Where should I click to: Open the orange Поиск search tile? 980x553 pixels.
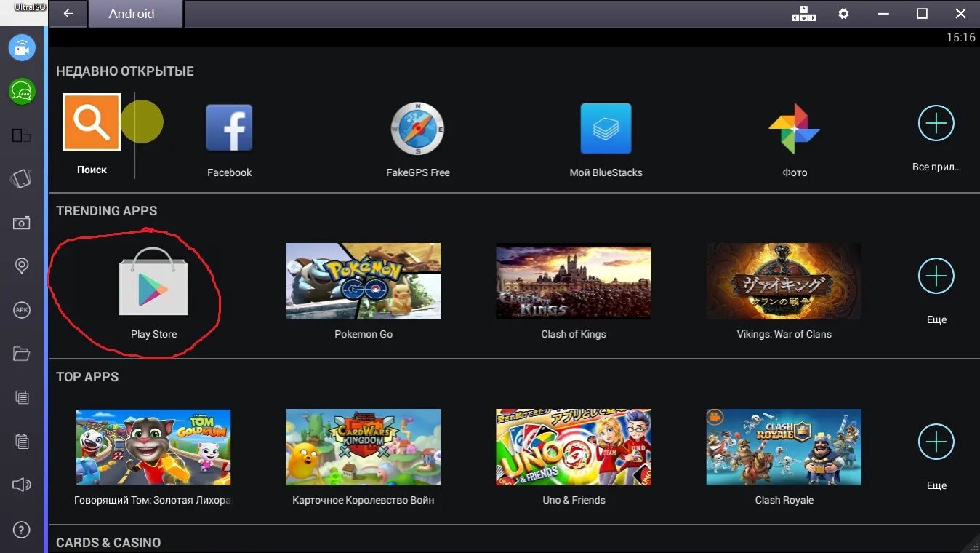[92, 122]
